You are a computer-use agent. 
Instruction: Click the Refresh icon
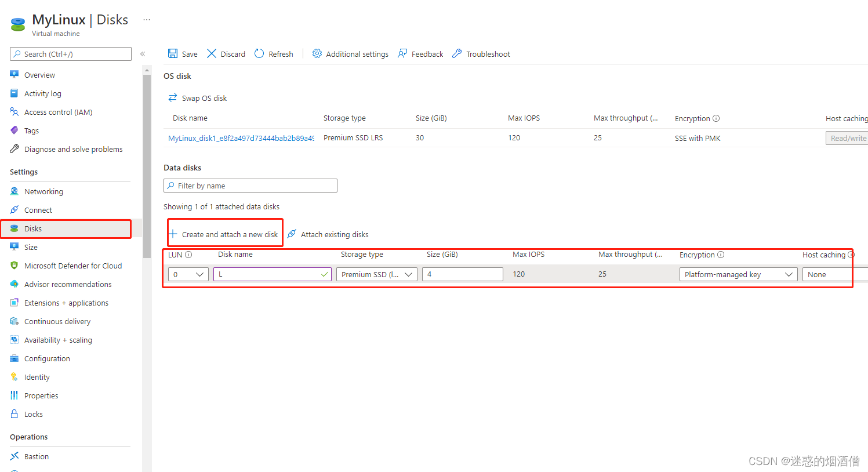point(259,53)
